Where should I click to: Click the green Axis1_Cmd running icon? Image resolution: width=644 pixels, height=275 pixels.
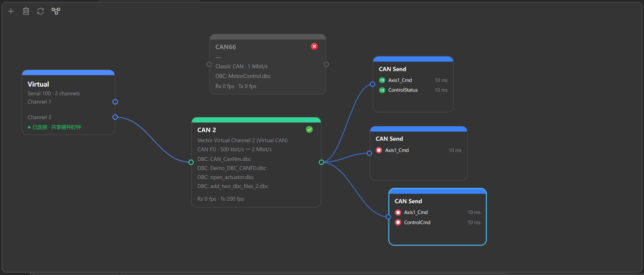point(382,80)
